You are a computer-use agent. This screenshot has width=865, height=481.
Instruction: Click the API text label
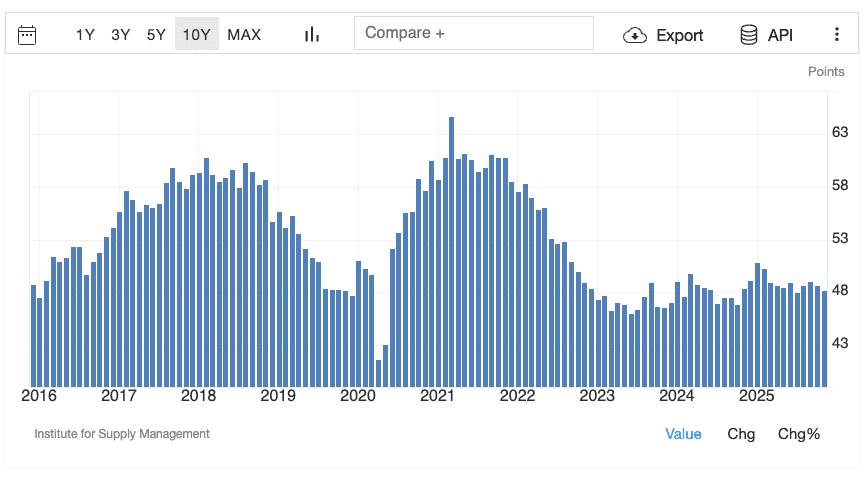point(780,35)
